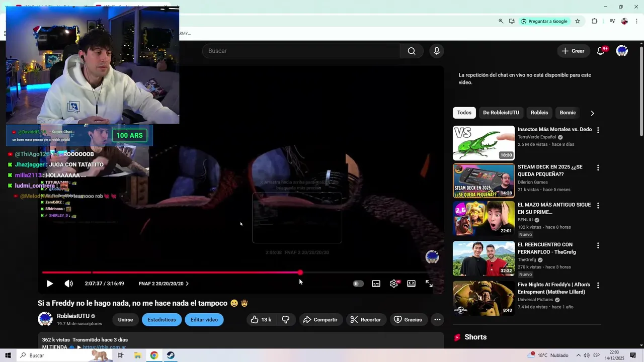Open options menu for El Reencuentro con Fernanfloo video
This screenshot has width=644, height=362.
[x=598, y=245]
